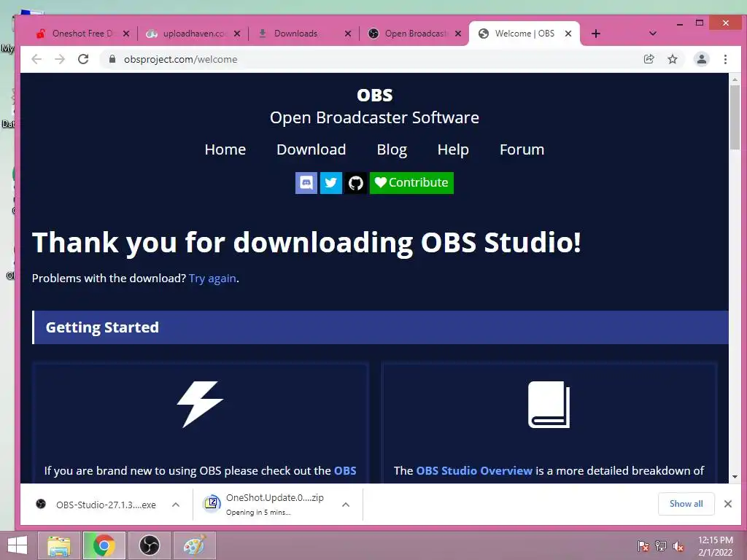Expand options for OBS-Studio exe download
Image resolution: width=747 pixels, height=560 pixels.
coord(176,505)
